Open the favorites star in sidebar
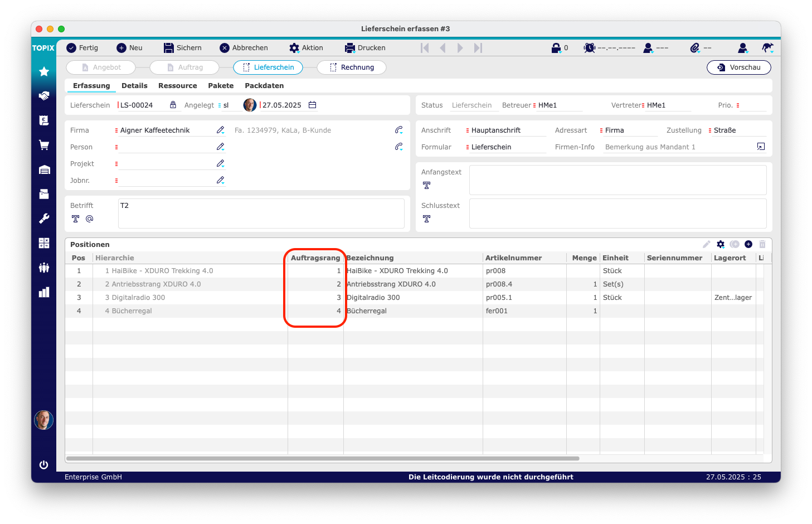This screenshot has height=524, width=812. (44, 71)
